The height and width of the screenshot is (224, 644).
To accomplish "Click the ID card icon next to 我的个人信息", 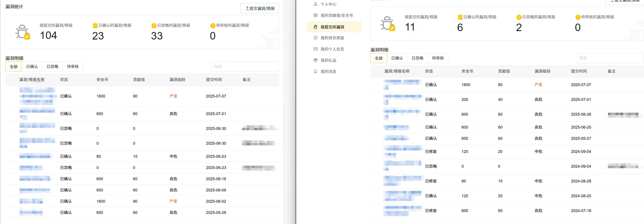I will [x=315, y=49].
